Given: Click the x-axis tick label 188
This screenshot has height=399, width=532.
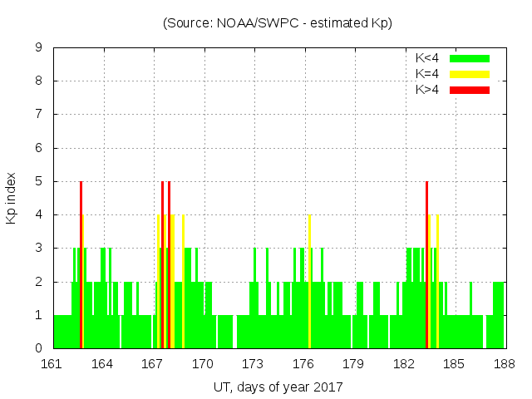Looking at the screenshot, I should (505, 363).
